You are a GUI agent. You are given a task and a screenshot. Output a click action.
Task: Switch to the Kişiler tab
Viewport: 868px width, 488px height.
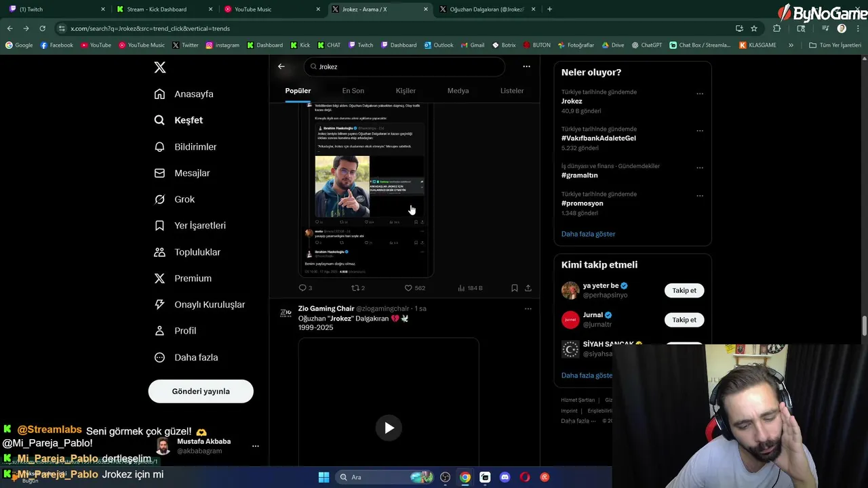tap(406, 91)
